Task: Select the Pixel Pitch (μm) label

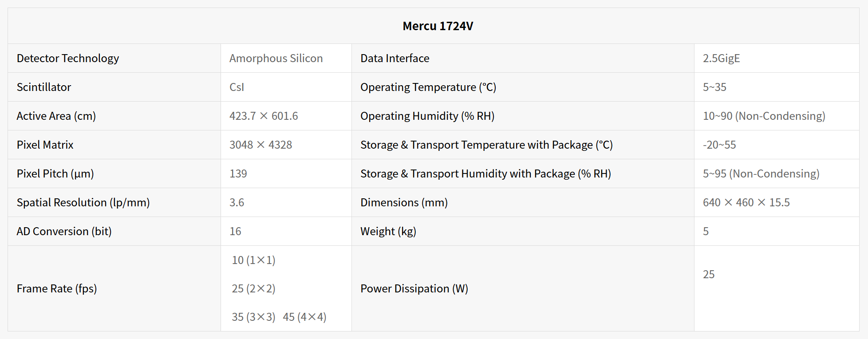Action: point(55,173)
